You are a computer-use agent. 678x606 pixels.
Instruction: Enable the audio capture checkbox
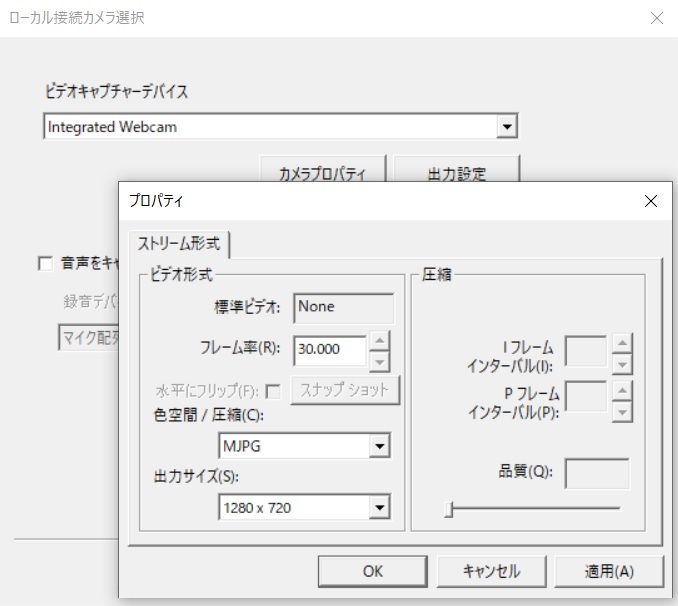coord(46,263)
